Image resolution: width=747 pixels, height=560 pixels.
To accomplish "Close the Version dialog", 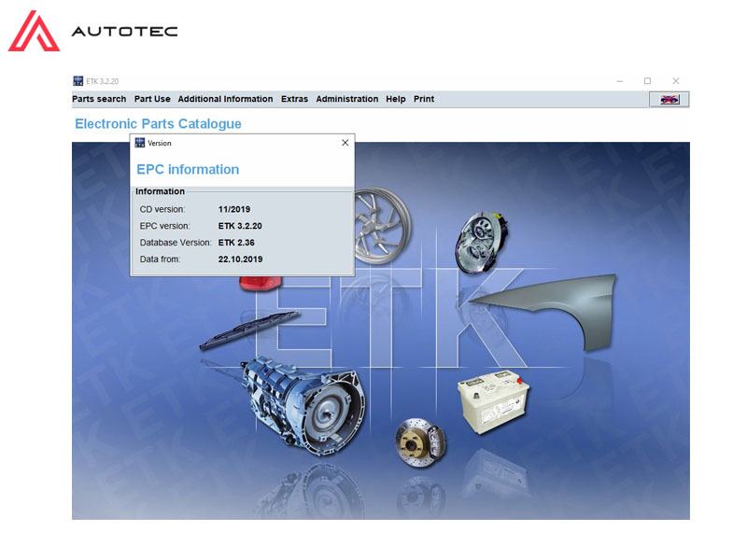I will [x=345, y=143].
